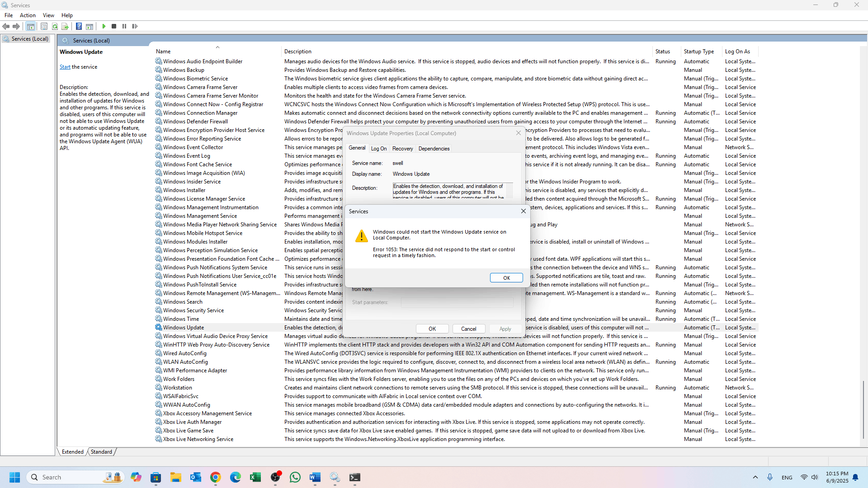
Task: Click the Start the service link
Action: tap(65, 67)
